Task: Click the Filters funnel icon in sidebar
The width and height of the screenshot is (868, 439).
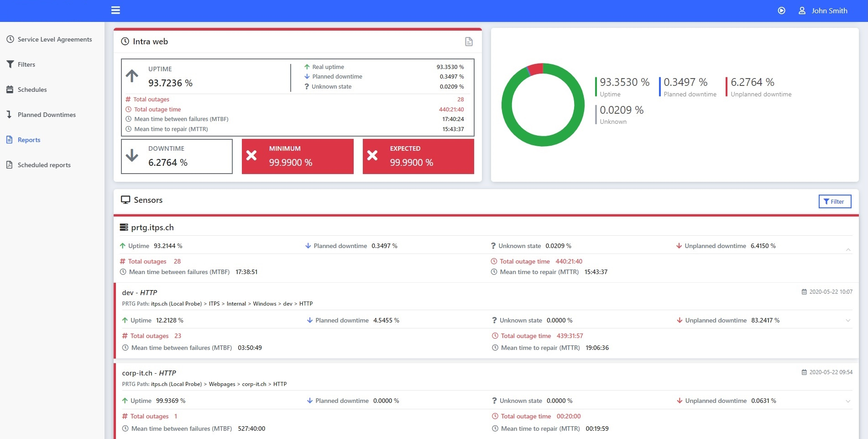Action: pyautogui.click(x=10, y=64)
